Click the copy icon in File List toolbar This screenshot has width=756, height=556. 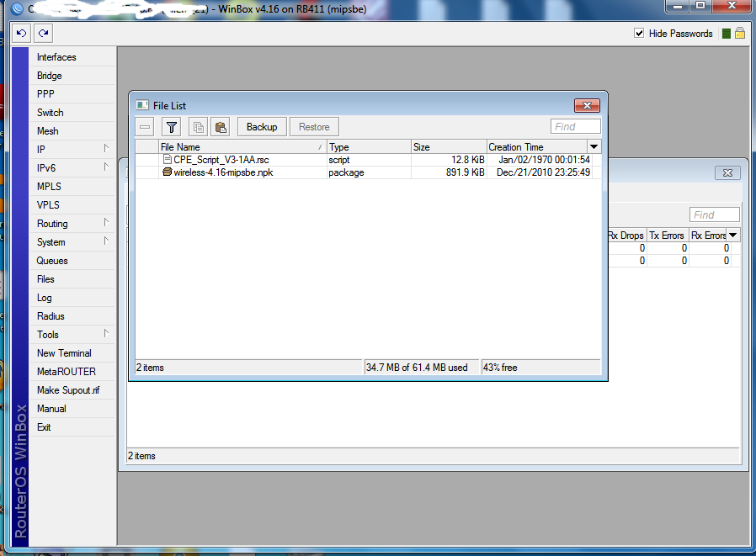(x=198, y=127)
